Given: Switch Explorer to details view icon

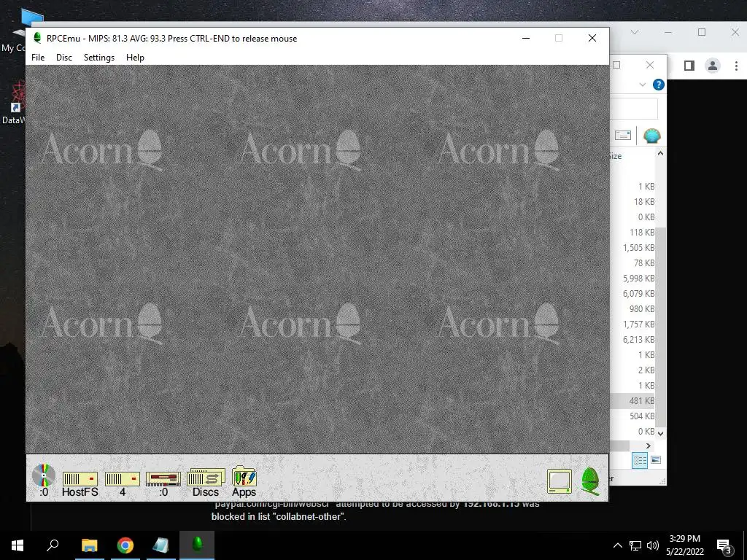Looking at the screenshot, I should tap(640, 460).
